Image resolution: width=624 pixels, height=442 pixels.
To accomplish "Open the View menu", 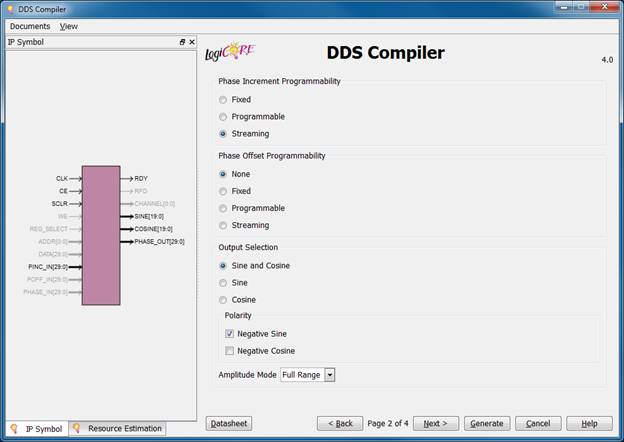I will 68,26.
